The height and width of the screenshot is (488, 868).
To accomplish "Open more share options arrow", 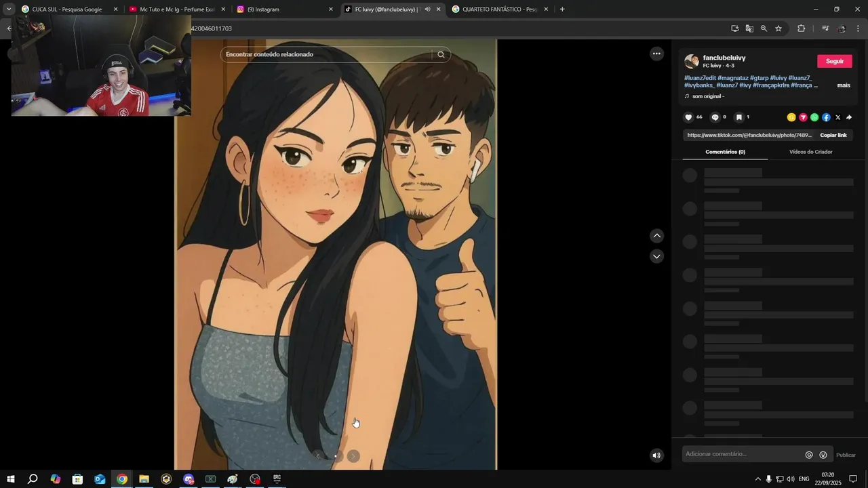I will tap(849, 117).
